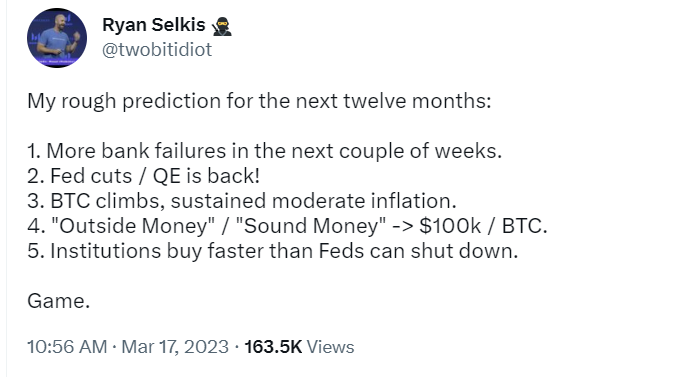
Task: Click the 'Fed cuts' text
Action: 91,176
